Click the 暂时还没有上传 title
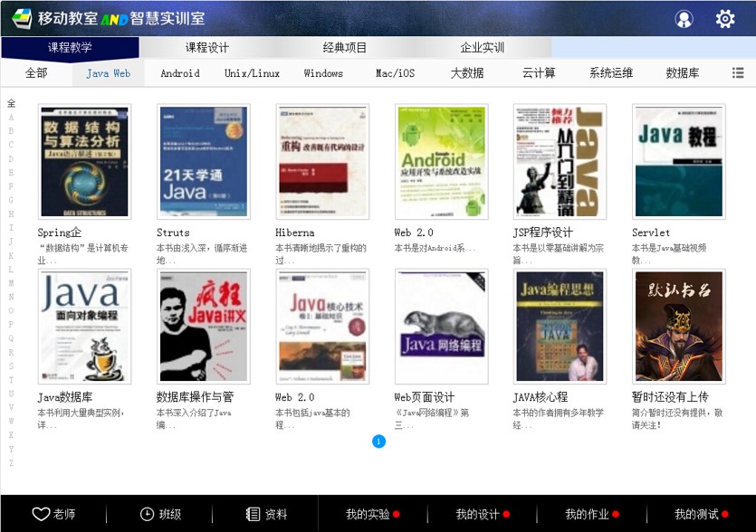The width and height of the screenshot is (756, 532). tap(670, 397)
